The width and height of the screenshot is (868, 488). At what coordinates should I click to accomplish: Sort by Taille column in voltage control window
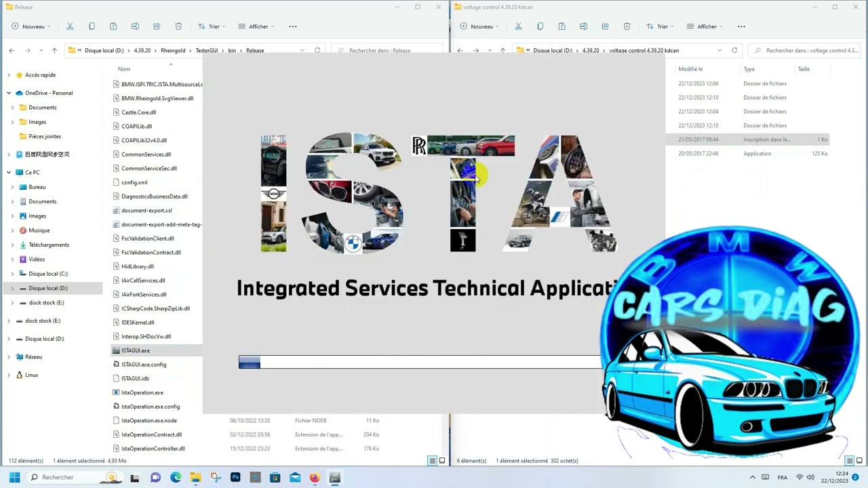coord(804,69)
